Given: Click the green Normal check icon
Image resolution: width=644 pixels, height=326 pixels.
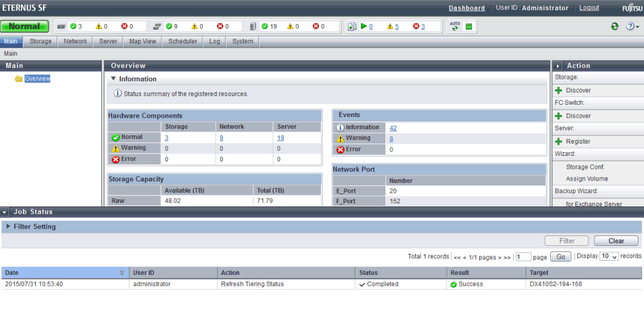Looking at the screenshot, I should point(115,137).
